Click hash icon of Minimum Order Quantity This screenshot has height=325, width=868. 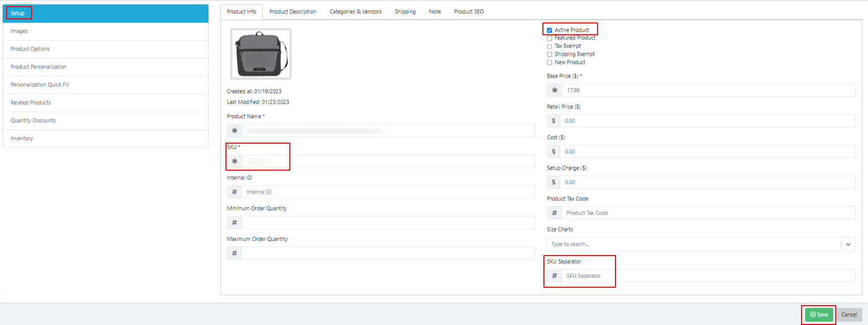point(235,223)
